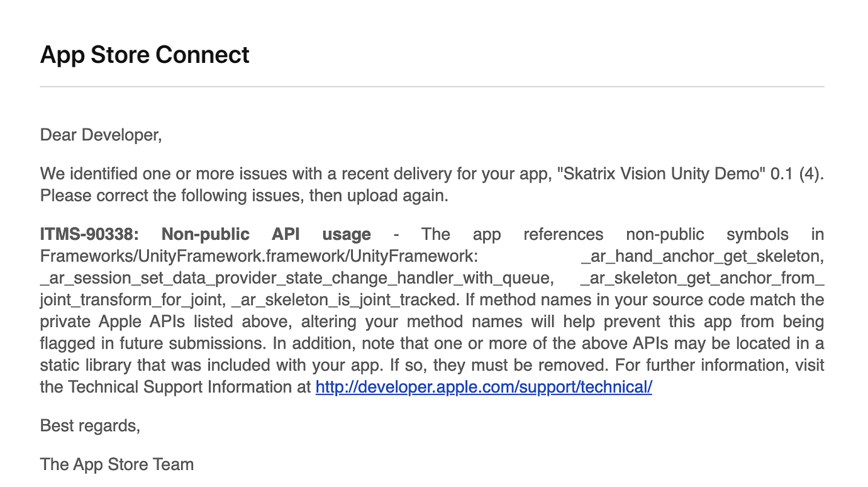The image size is (868, 487).
Task: Click the bold ITMS-90338 error code
Action: pos(89,235)
